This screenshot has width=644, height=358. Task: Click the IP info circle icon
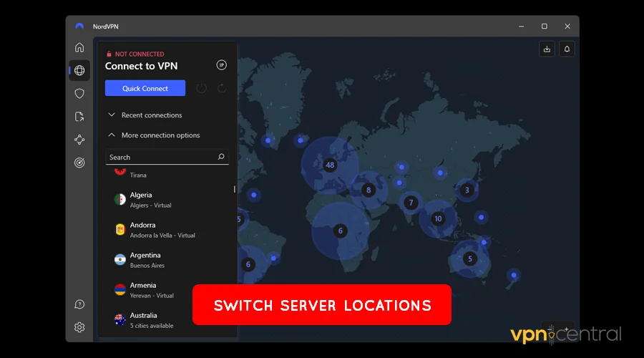(222, 65)
